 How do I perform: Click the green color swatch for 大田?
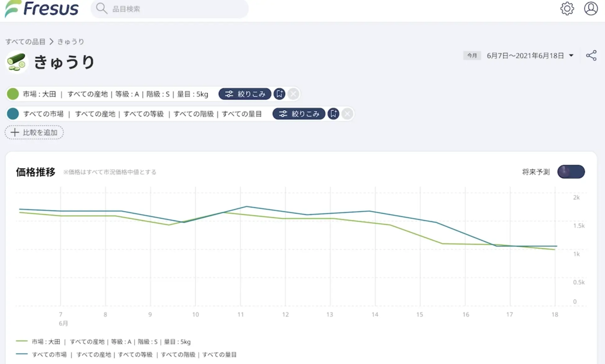click(x=13, y=94)
